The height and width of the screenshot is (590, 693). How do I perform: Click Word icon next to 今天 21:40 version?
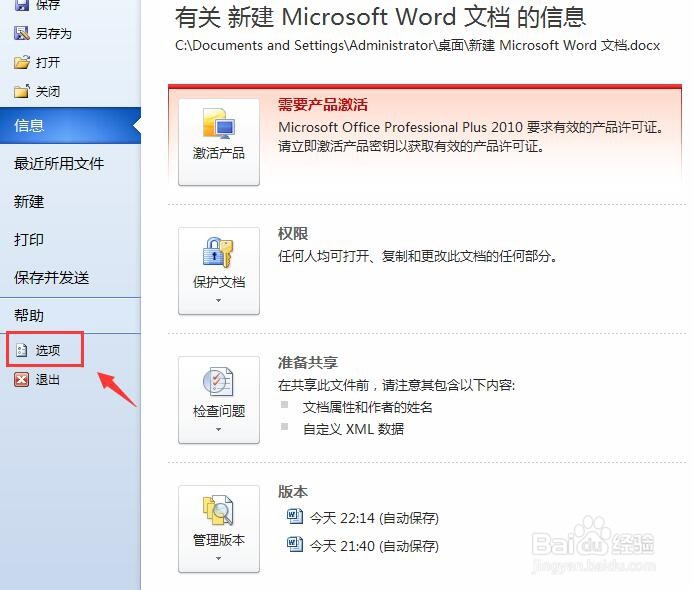point(295,544)
